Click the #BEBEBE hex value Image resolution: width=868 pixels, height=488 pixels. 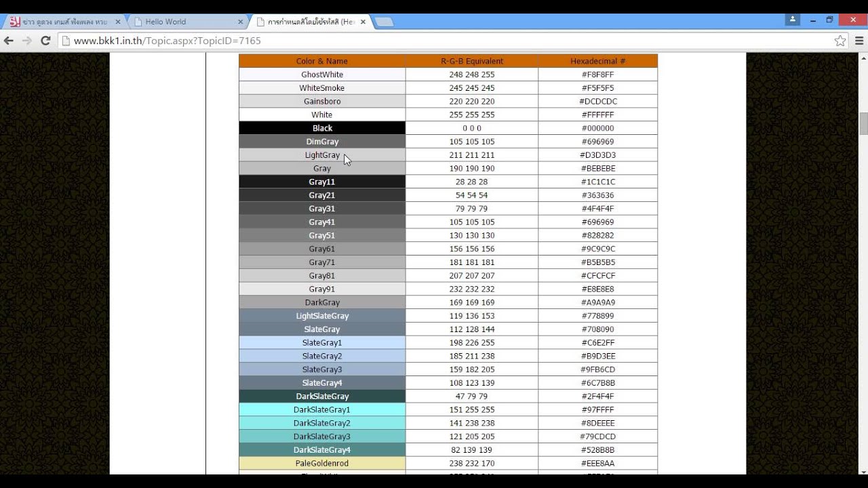(x=597, y=169)
